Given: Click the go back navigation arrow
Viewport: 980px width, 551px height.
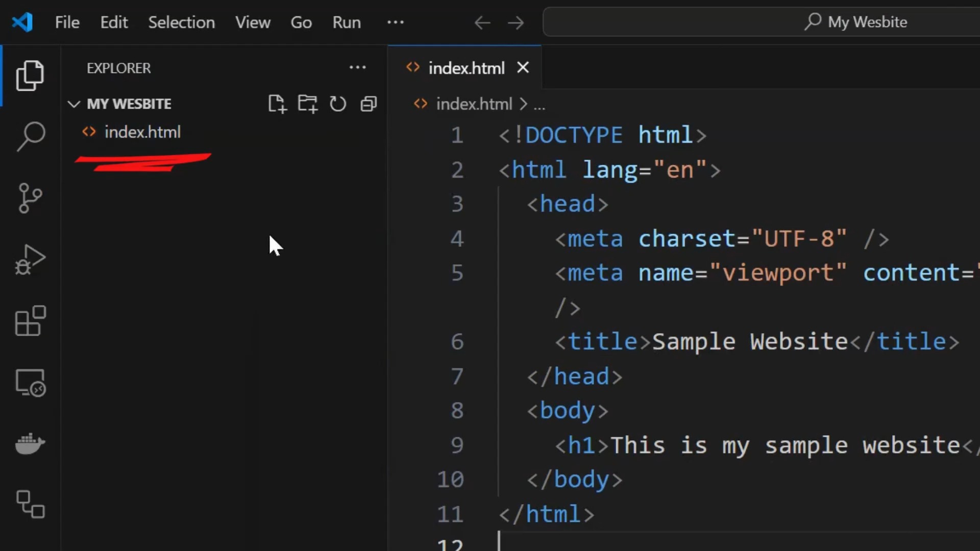Looking at the screenshot, I should [482, 22].
